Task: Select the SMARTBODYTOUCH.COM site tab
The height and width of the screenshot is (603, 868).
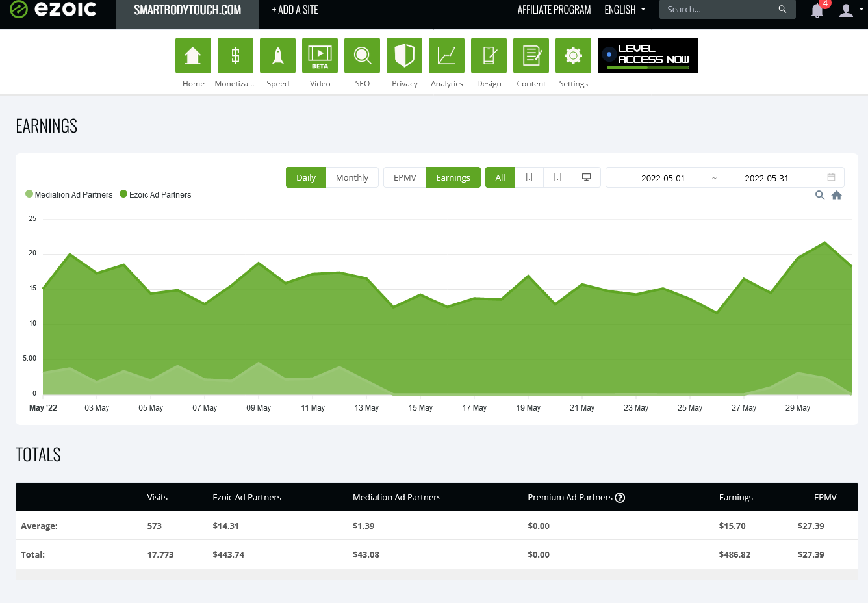Action: point(187,10)
